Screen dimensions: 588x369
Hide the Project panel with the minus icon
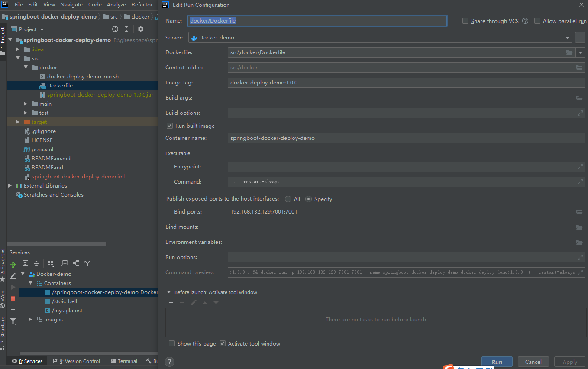click(152, 29)
